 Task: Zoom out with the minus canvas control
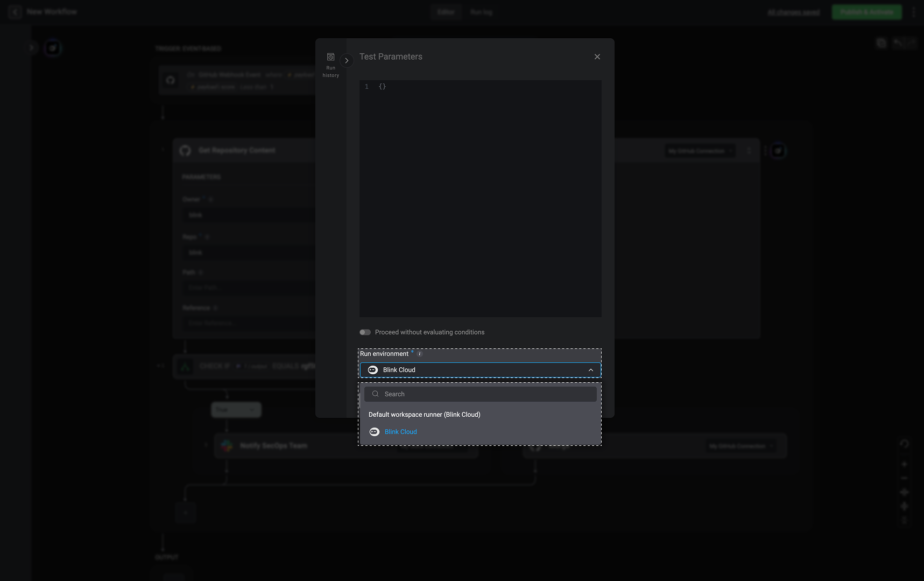(904, 478)
